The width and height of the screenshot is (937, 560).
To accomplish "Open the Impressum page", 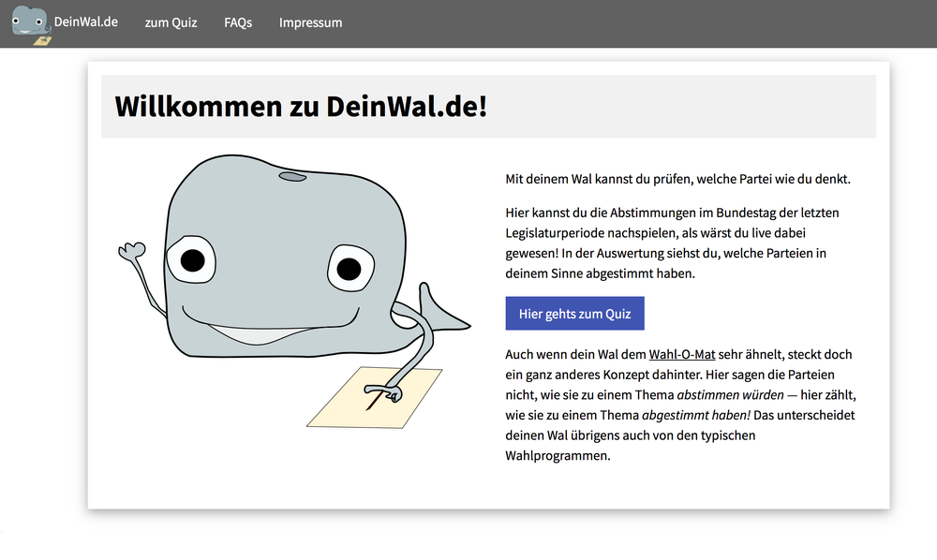I will pyautogui.click(x=310, y=22).
